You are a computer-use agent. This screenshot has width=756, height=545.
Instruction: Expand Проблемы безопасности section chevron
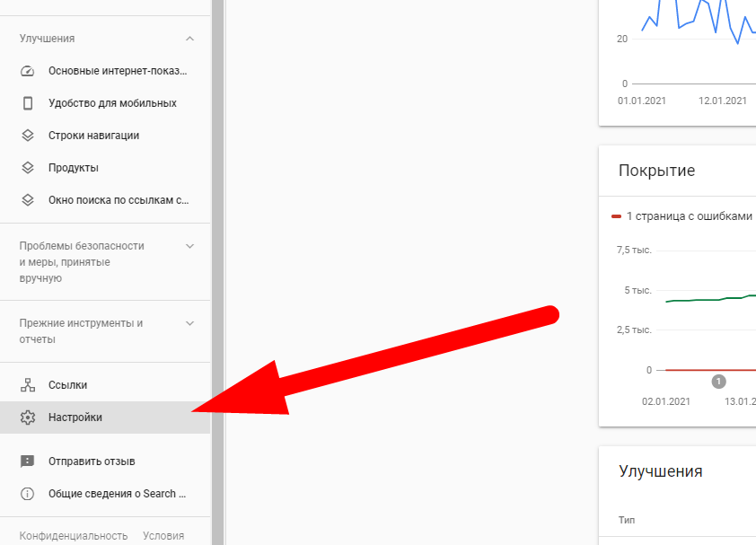pos(190,246)
